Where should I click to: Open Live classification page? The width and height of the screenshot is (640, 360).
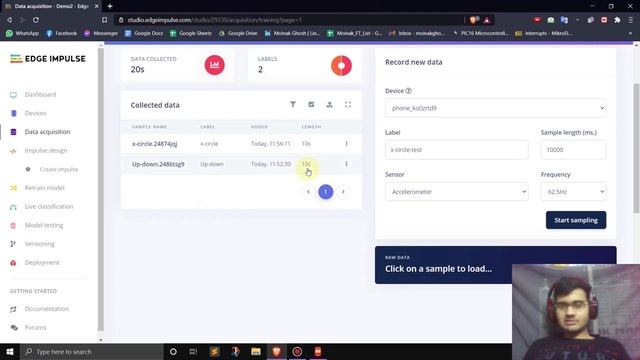(x=41, y=207)
